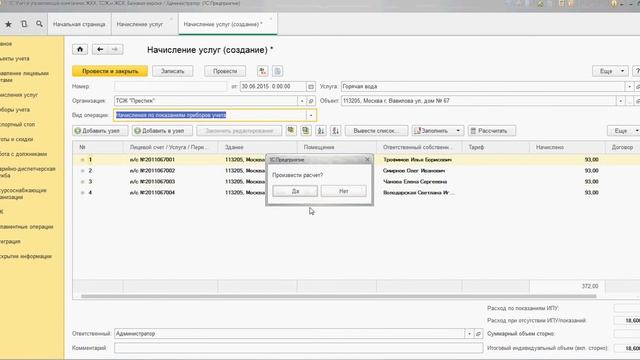Select owner cell Трофимов Илья Борисович
The width and height of the screenshot is (640, 360).
click(418, 160)
